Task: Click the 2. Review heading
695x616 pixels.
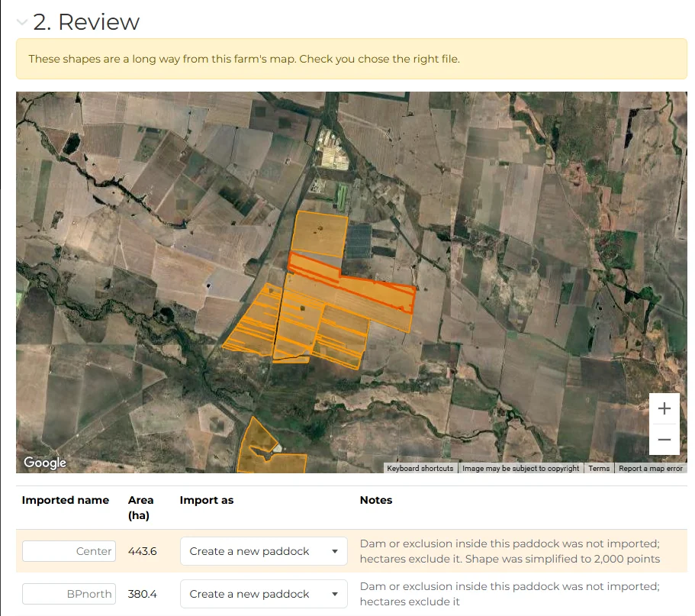Action: 86,21
